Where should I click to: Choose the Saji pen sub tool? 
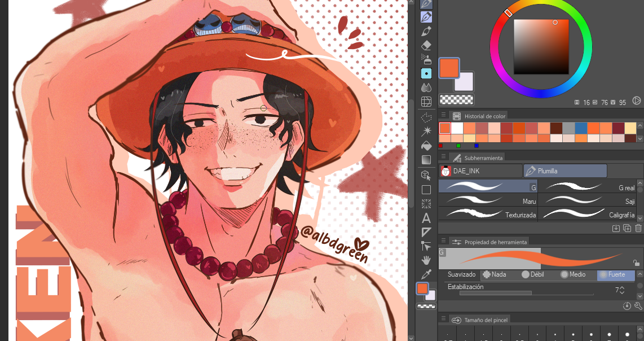point(587,200)
